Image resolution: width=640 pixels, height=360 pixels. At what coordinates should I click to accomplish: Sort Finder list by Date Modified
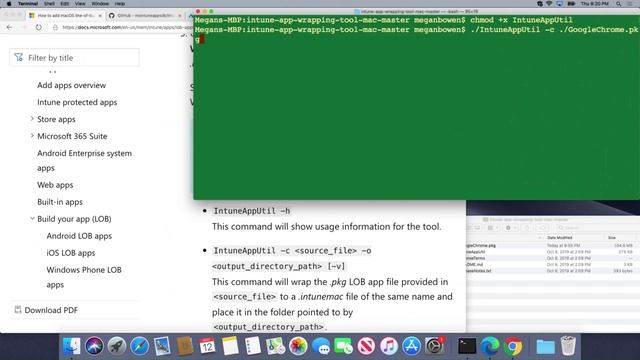pyautogui.click(x=559, y=238)
